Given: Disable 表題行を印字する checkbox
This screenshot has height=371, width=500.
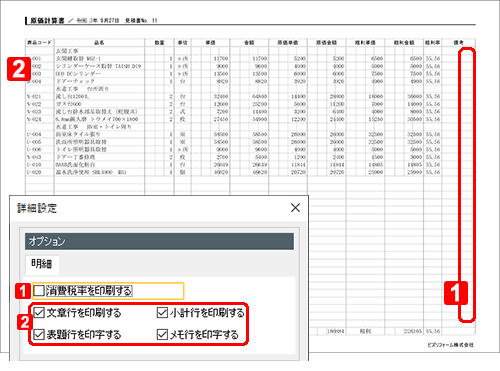Looking at the screenshot, I should coord(39,334).
